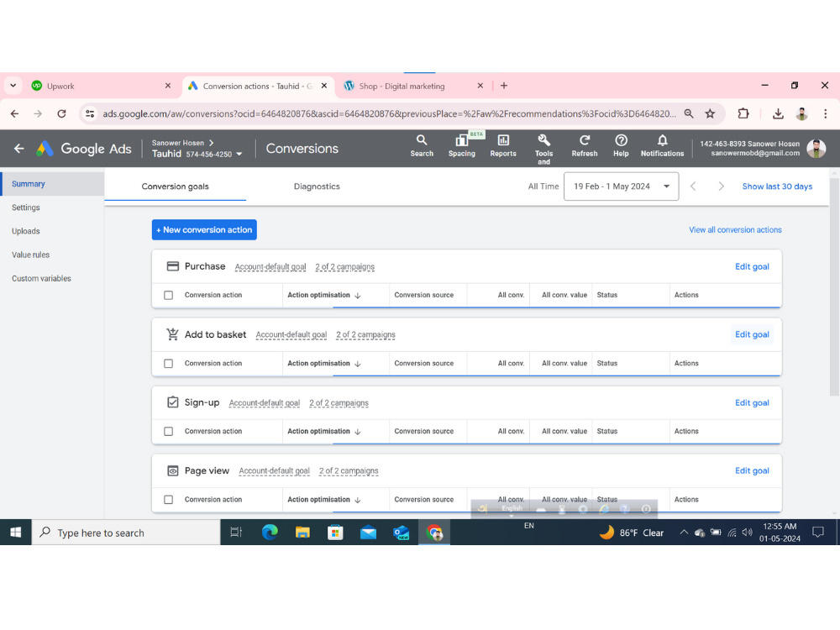Open a new browser tab
This screenshot has height=630, width=840.
pos(503,86)
